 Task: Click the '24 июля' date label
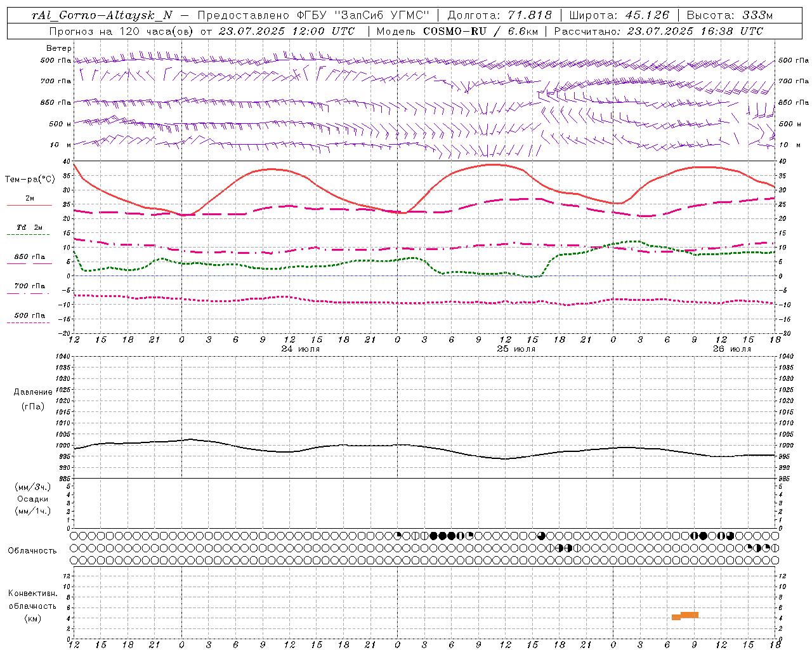(x=301, y=349)
